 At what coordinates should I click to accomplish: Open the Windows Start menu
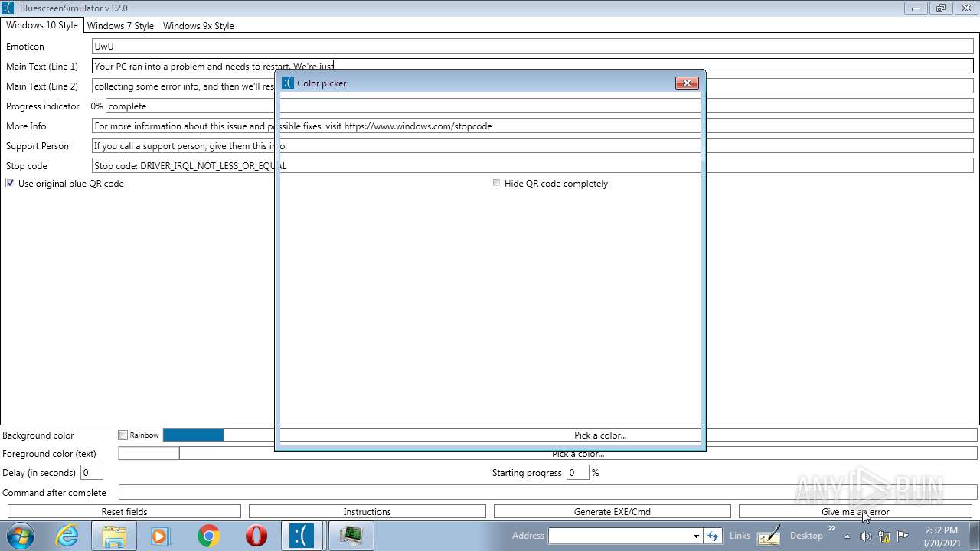[19, 536]
